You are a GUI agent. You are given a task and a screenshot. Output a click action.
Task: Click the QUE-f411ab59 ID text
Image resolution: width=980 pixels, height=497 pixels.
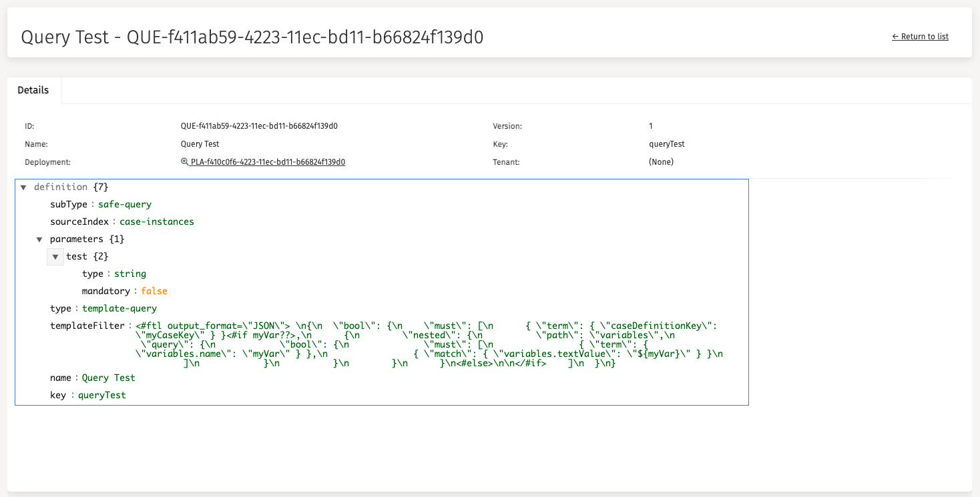pyautogui.click(x=257, y=125)
